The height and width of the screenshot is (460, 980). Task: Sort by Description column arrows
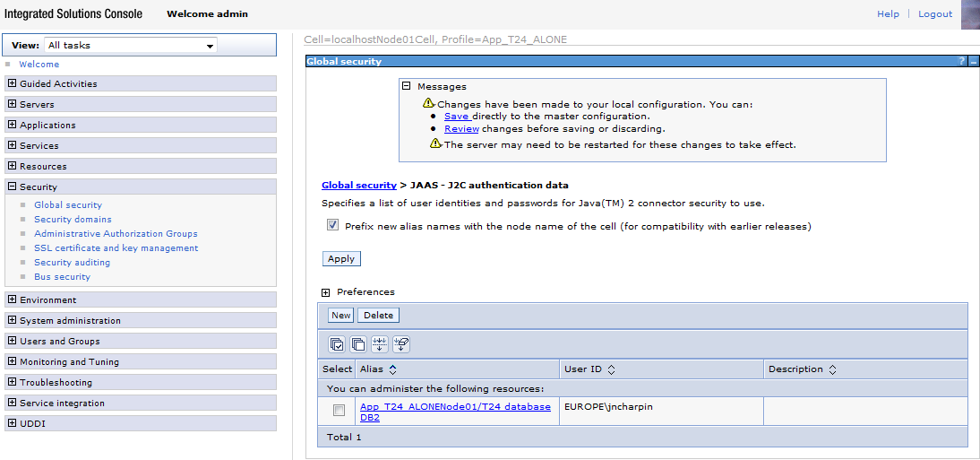[x=832, y=369]
